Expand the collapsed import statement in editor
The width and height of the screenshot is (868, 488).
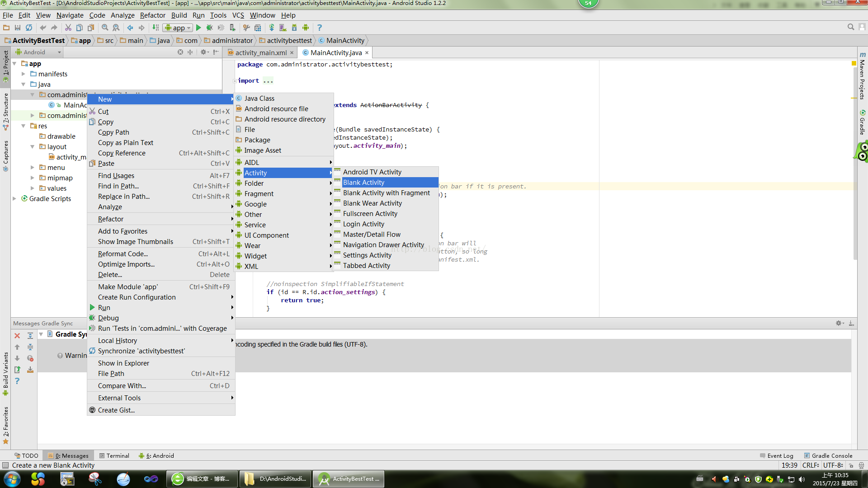coord(235,81)
